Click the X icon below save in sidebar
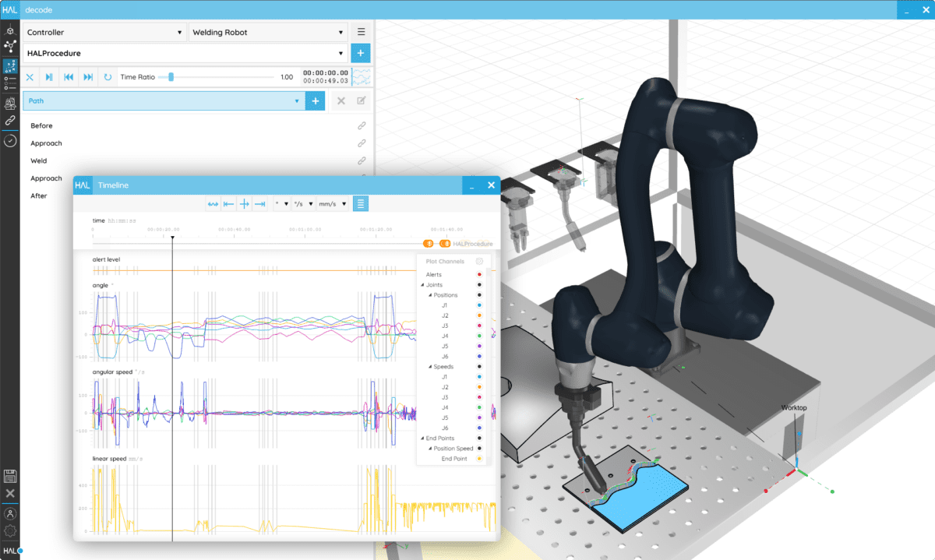The image size is (935, 560). 10,494
